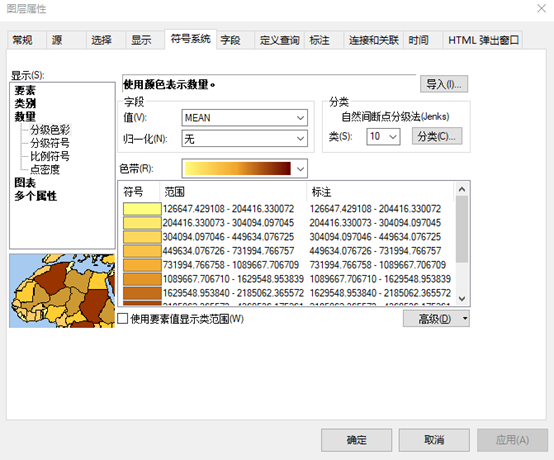Switch to the 定义查询 tab

(279, 40)
